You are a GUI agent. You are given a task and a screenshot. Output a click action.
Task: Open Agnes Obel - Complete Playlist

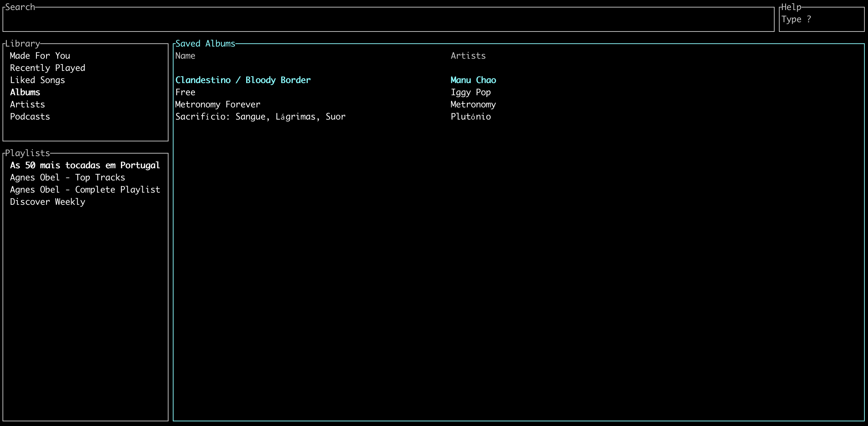pos(85,189)
